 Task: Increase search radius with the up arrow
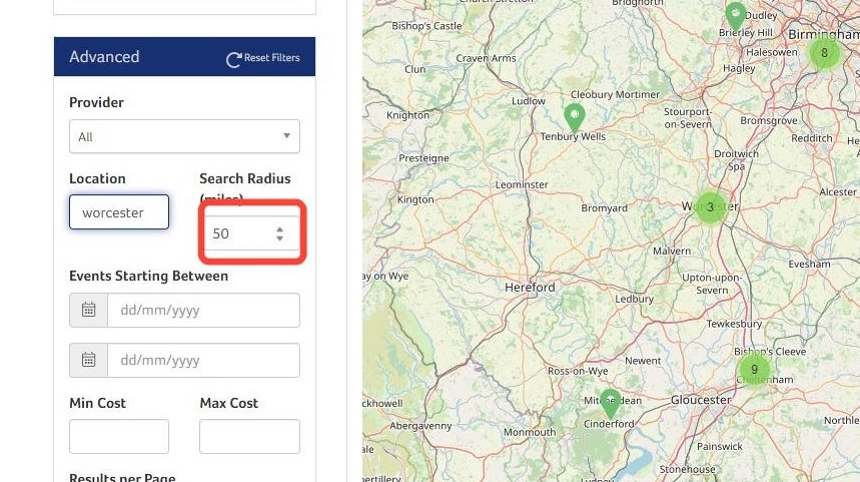280,229
